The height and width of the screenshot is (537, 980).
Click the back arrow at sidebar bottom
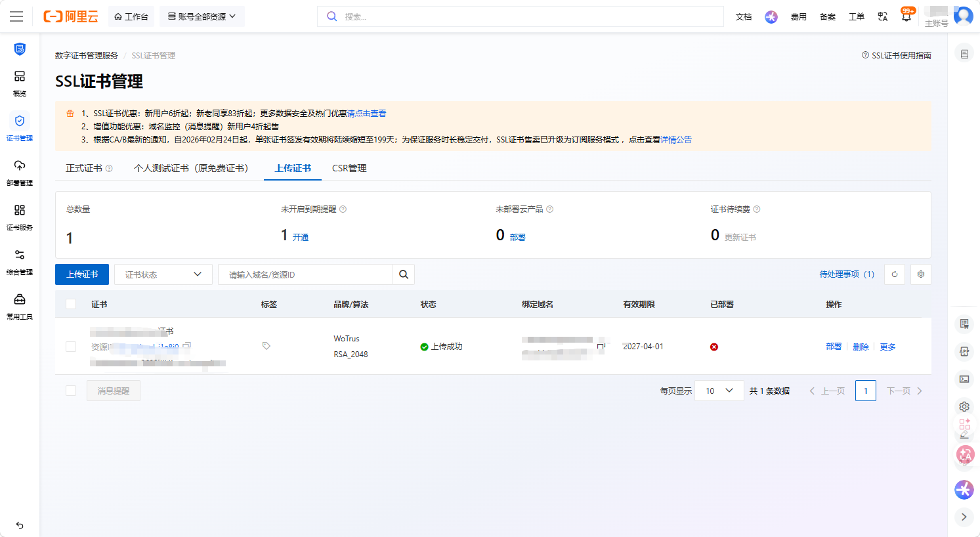(x=20, y=525)
